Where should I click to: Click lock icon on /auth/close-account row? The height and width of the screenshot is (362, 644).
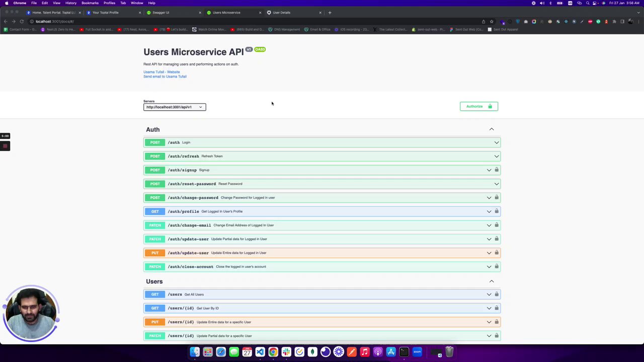click(x=497, y=266)
